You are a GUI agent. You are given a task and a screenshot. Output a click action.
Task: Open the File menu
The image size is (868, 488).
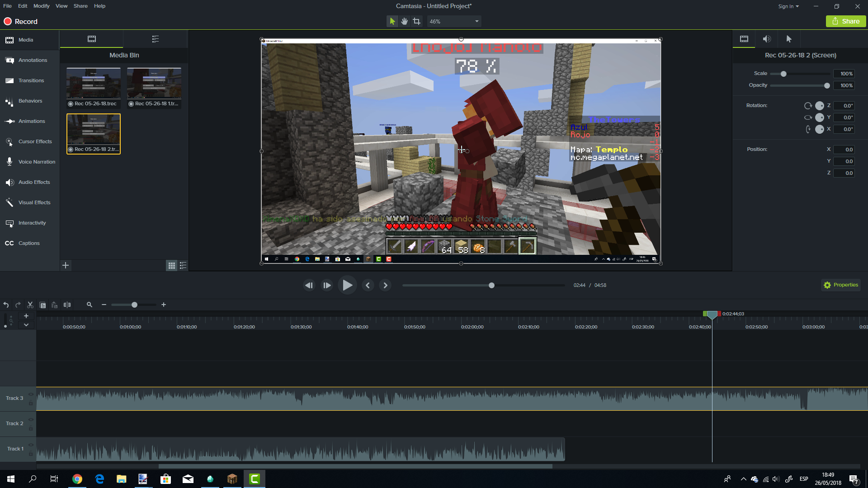[7, 6]
